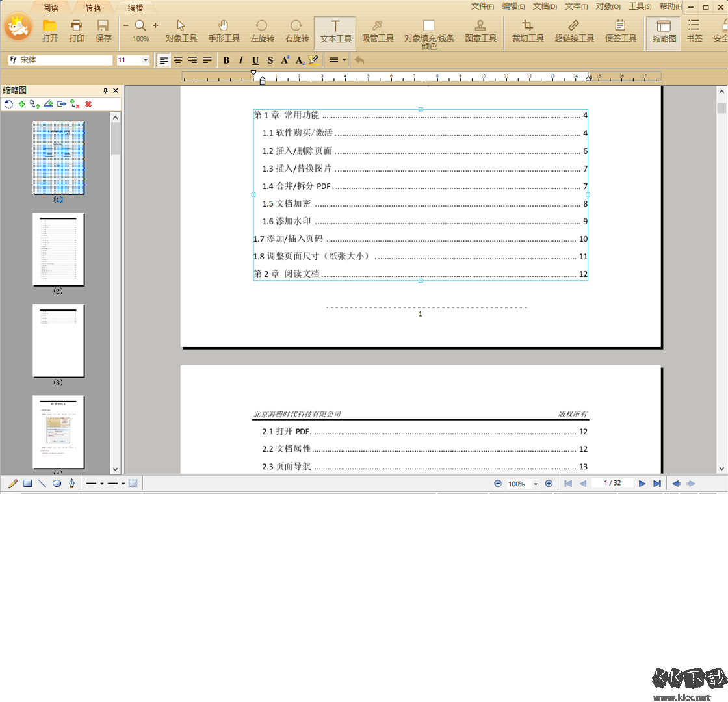Rotate page right (右旋转)

coord(296,31)
